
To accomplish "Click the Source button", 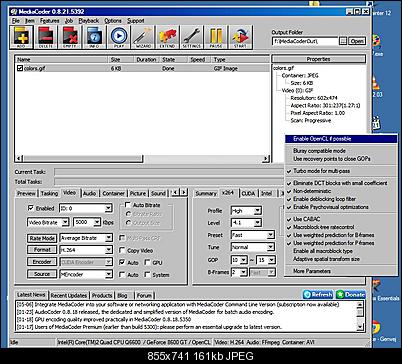I will pos(42,274).
